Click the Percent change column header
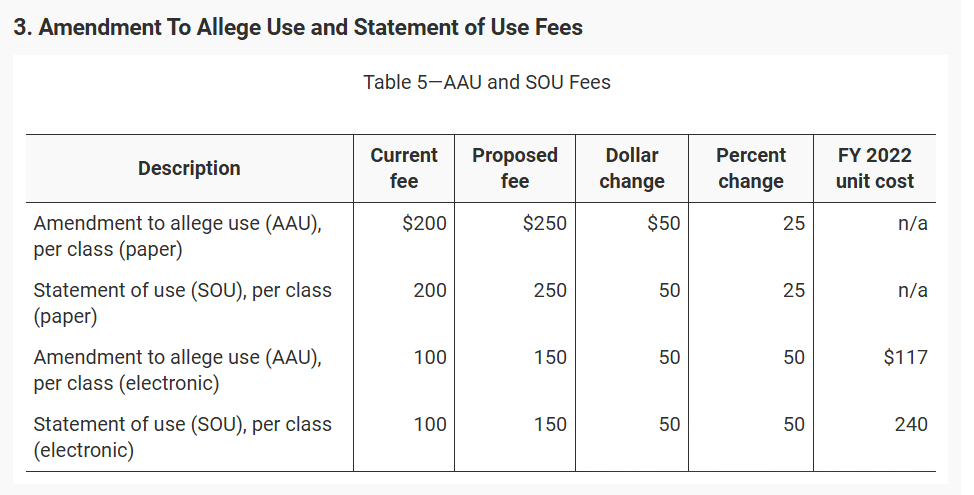 pos(751,168)
